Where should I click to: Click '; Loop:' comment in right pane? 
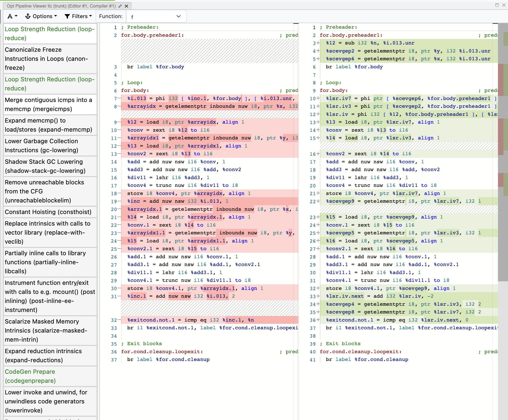pyautogui.click(x=330, y=83)
